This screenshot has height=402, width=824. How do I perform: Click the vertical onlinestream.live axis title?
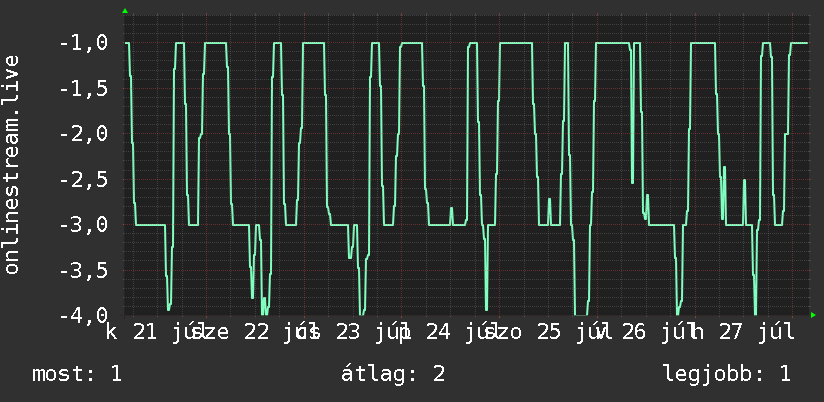point(11,164)
